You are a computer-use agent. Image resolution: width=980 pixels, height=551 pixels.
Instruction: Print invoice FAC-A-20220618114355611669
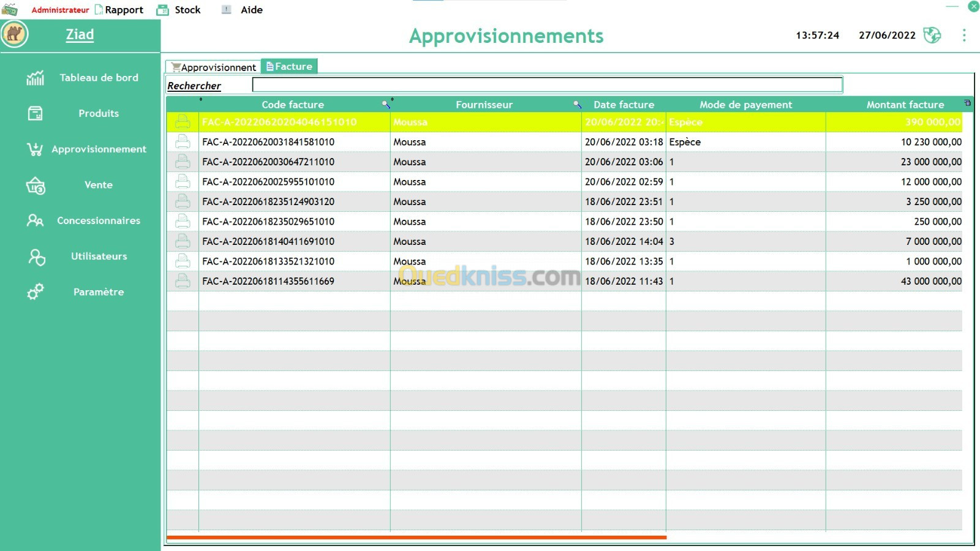click(183, 281)
